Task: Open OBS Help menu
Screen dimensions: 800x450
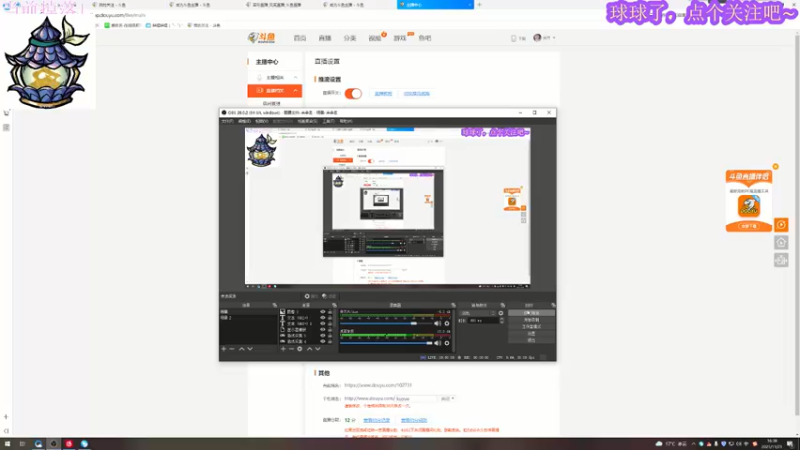Action: (x=346, y=121)
